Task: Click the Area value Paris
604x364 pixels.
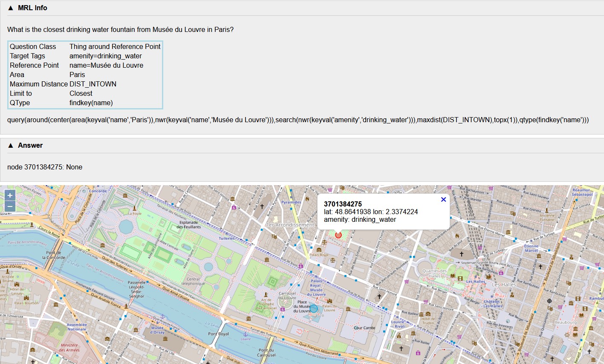Action: coord(77,75)
